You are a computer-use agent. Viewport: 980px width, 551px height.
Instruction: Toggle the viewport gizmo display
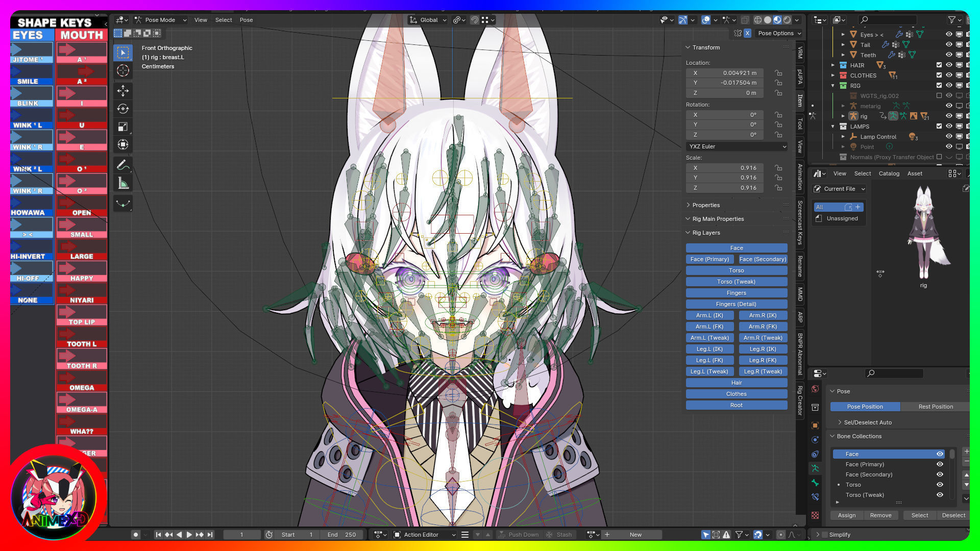point(682,20)
